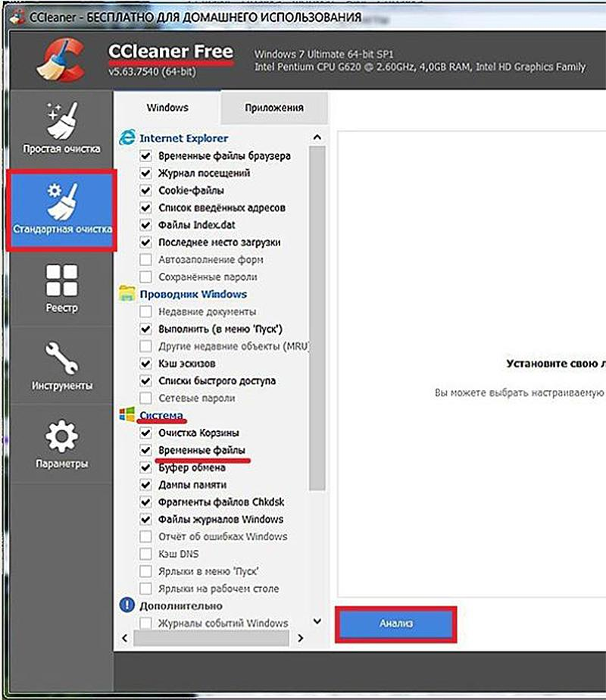
Task: Switch to the Приложения tab
Action: (x=274, y=108)
